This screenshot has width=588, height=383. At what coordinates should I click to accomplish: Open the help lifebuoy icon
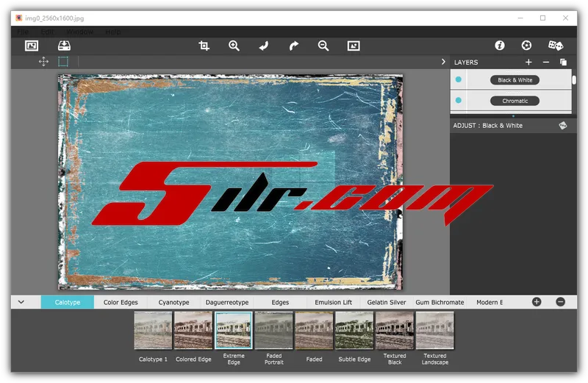pos(526,46)
